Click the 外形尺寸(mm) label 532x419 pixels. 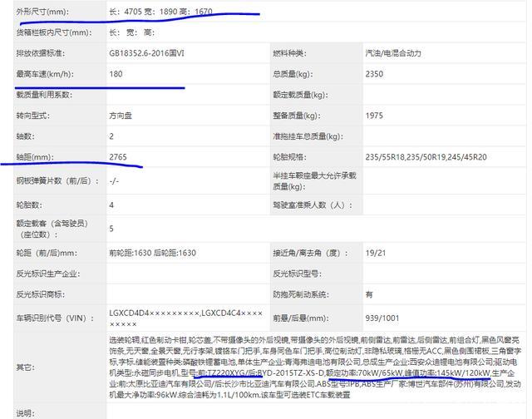tap(42, 12)
